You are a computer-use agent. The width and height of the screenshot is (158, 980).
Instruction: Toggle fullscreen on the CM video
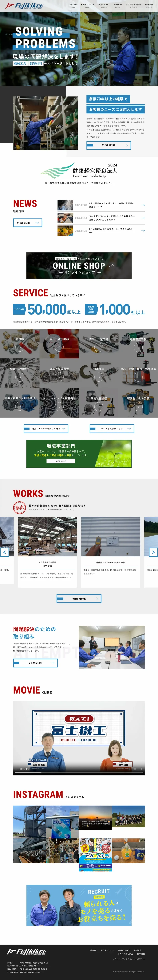pyautogui.click(x=135, y=769)
